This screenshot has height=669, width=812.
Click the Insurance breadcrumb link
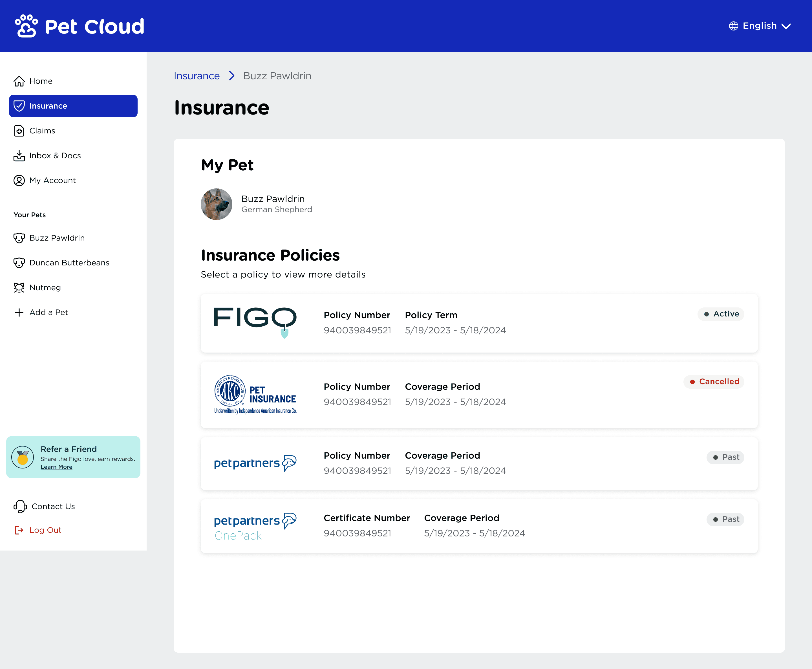(197, 76)
